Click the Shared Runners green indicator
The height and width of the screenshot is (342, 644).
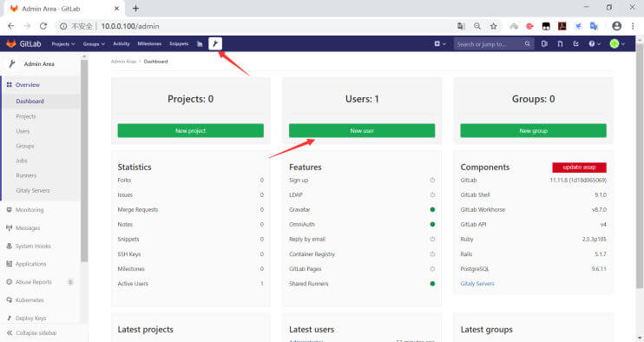click(x=432, y=284)
